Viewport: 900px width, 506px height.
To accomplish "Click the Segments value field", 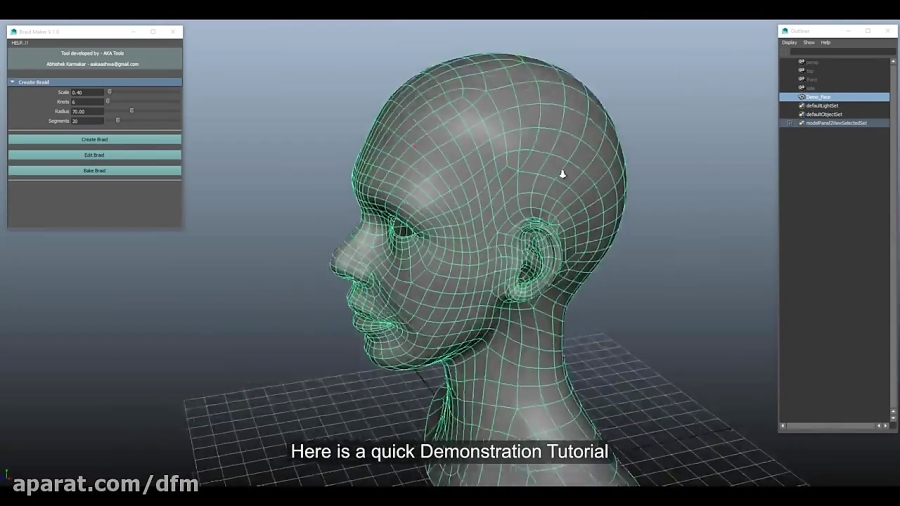I will coord(87,121).
